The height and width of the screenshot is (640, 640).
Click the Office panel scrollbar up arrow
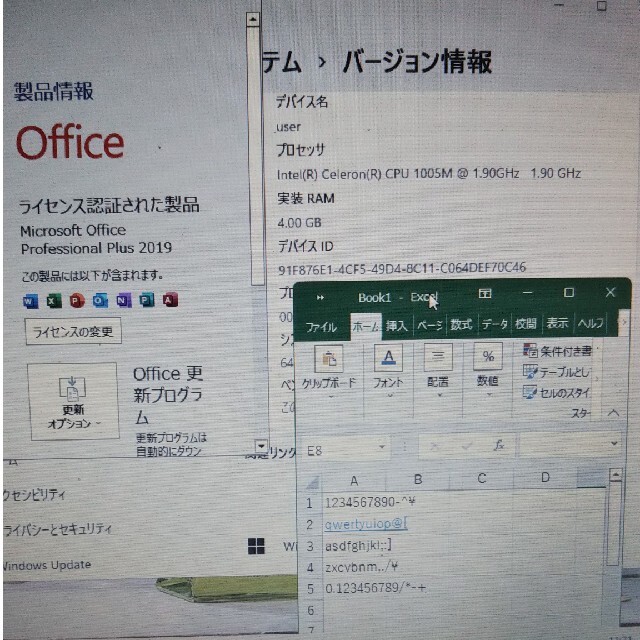pyautogui.click(x=253, y=19)
